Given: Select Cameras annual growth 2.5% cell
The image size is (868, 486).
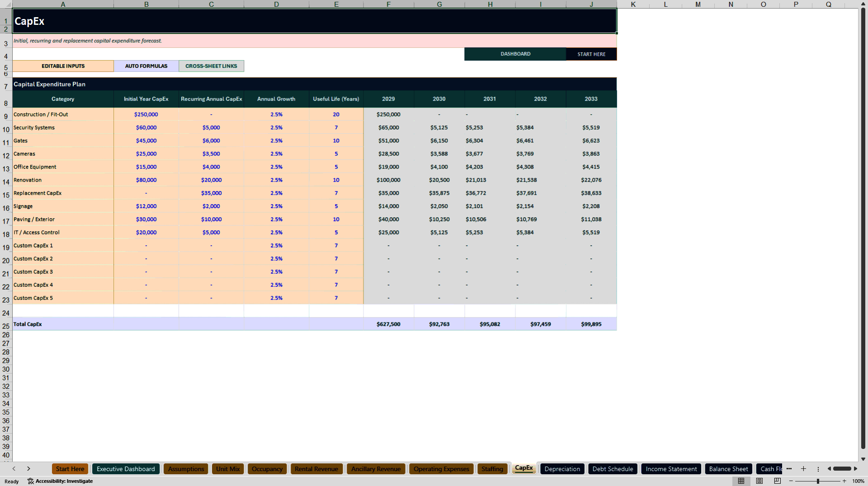Looking at the screenshot, I should [276, 154].
